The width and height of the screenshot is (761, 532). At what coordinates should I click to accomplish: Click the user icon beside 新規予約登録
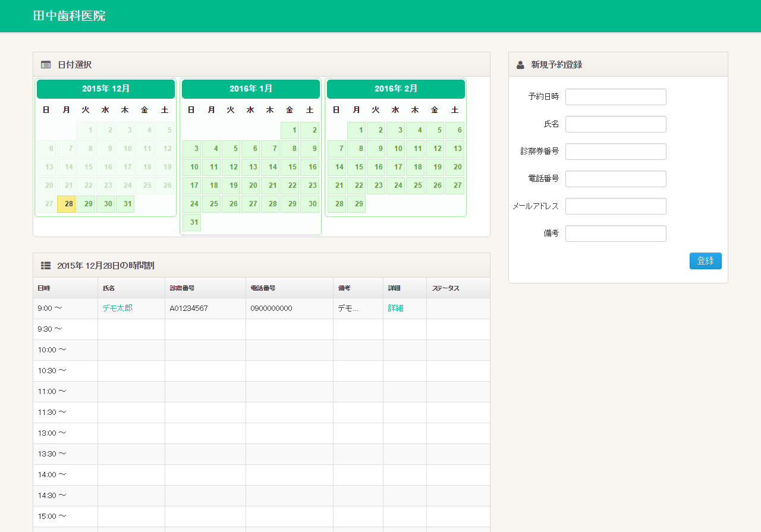tap(520, 65)
